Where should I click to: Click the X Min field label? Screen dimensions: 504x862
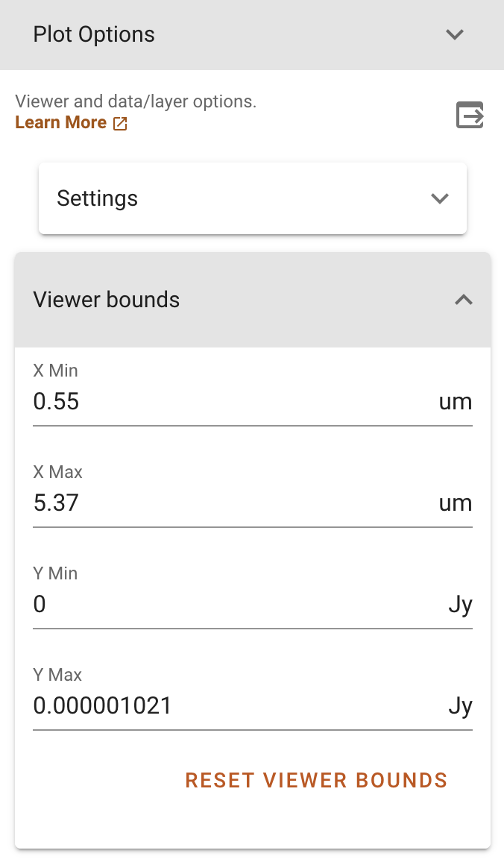tap(55, 371)
